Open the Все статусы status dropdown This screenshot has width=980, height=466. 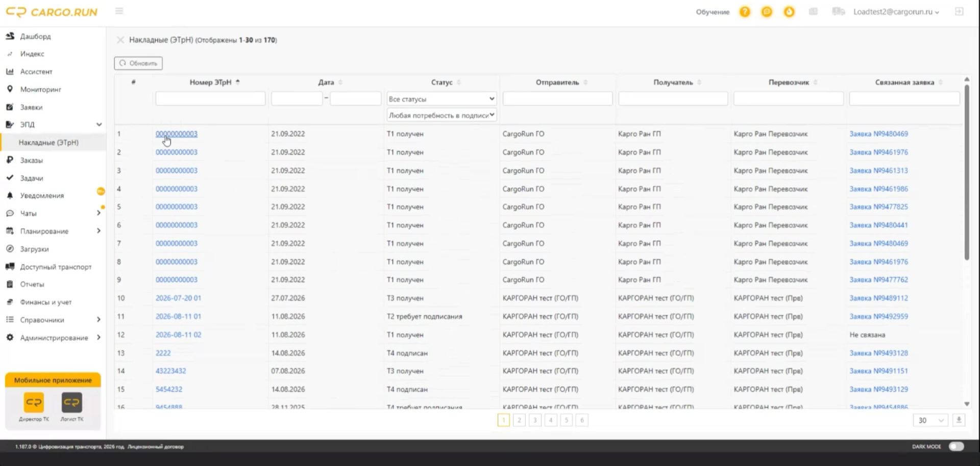(x=442, y=99)
